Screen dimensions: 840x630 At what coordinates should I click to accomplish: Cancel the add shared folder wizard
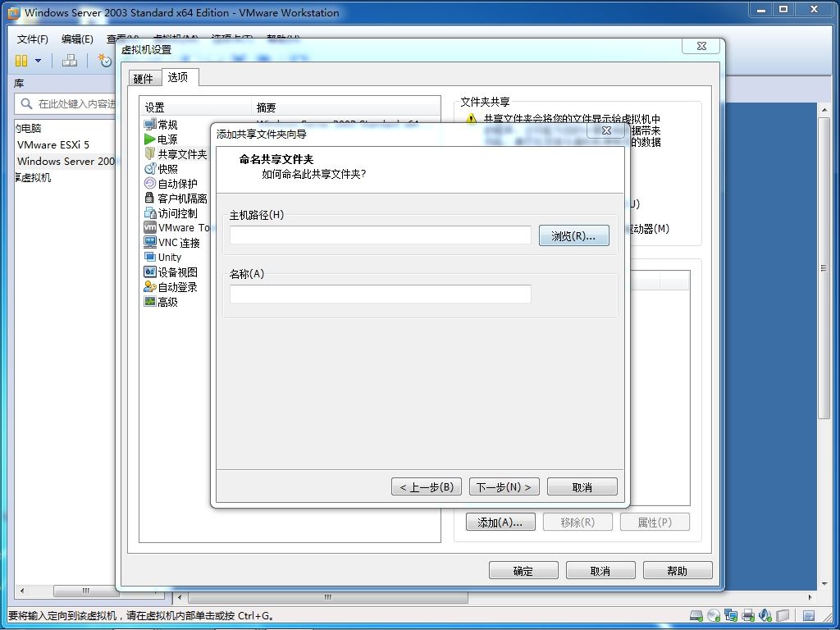[x=582, y=487]
